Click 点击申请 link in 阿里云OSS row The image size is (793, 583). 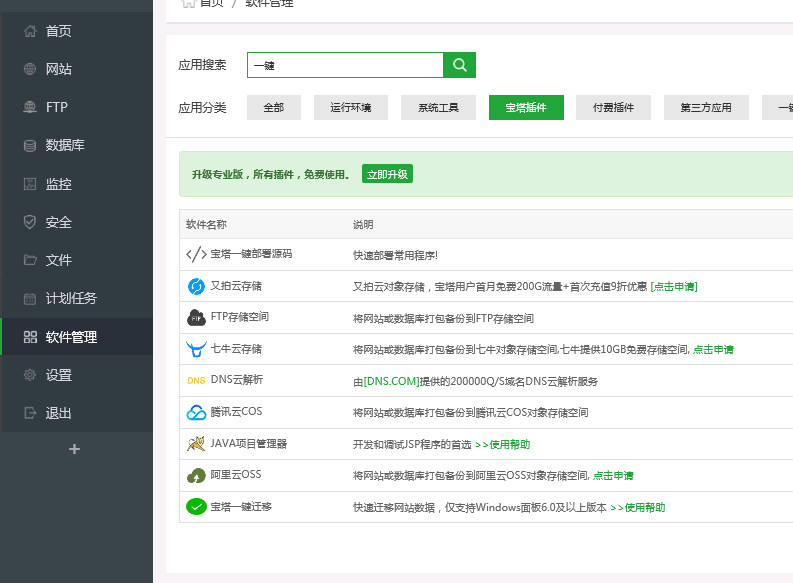tap(613, 475)
